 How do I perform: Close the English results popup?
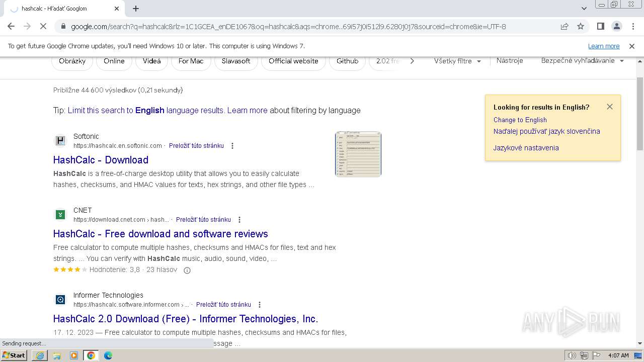point(610,107)
